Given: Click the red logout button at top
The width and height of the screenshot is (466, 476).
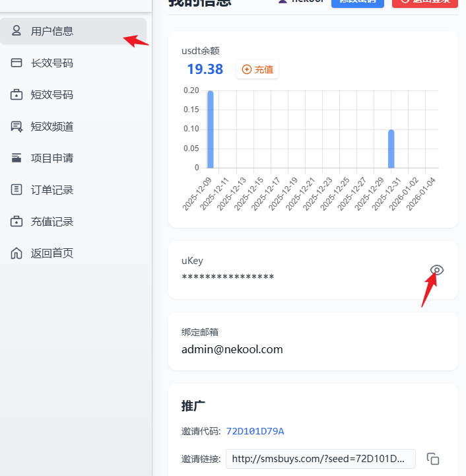Looking at the screenshot, I should click(x=424, y=3).
